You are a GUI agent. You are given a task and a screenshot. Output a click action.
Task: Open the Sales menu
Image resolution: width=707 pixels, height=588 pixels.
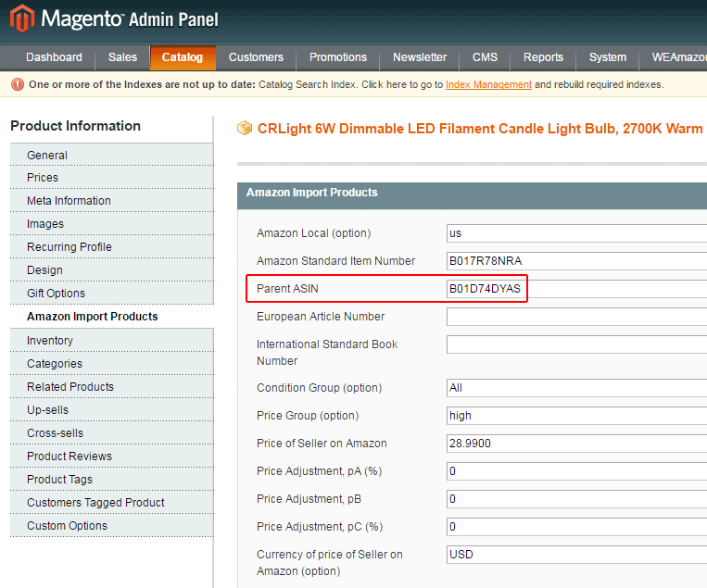point(122,57)
